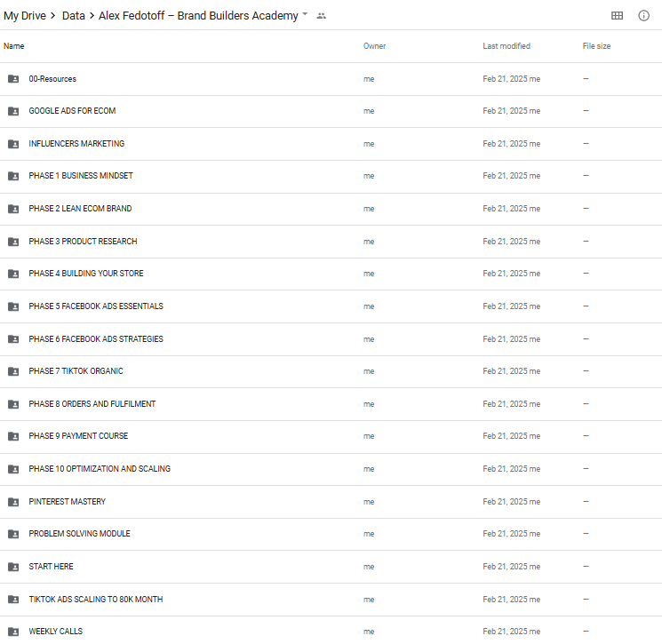662x644 pixels.
Task: Select the PHASE 8 ORDERS AND FULFILMENT folder icon
Action: click(x=13, y=404)
